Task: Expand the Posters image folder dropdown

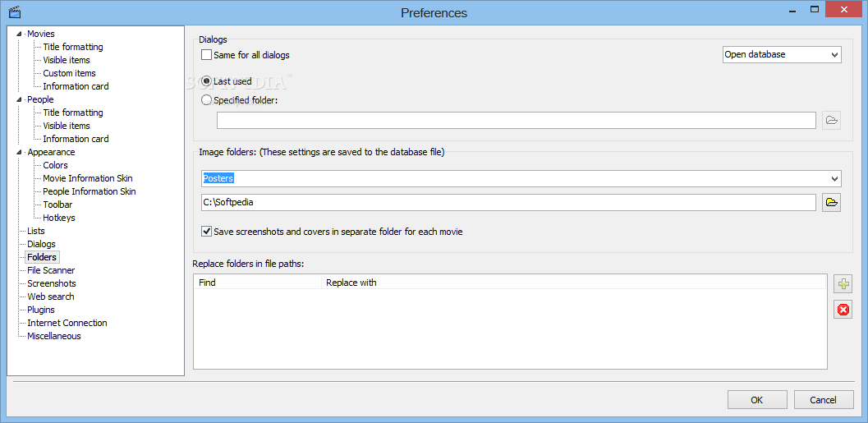Action: click(x=834, y=179)
